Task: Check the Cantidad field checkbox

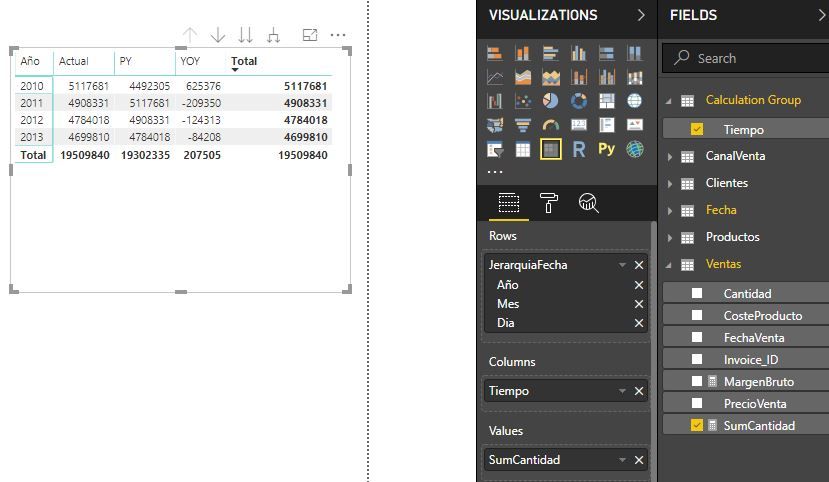Action: [x=697, y=293]
